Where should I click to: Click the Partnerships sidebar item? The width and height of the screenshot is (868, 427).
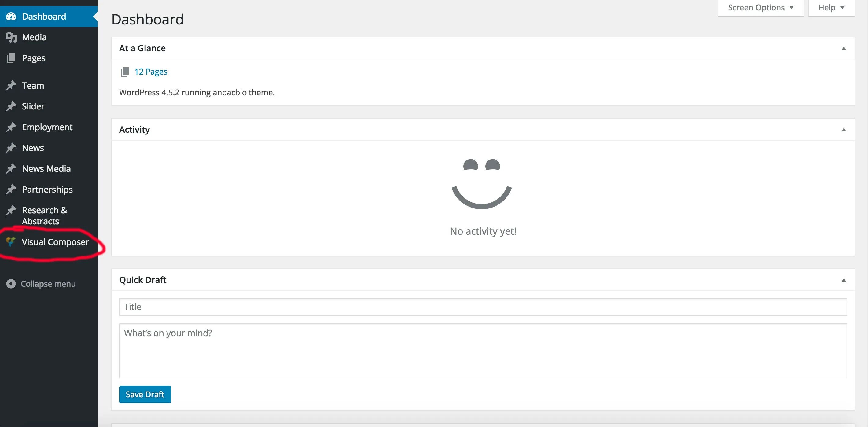(47, 188)
